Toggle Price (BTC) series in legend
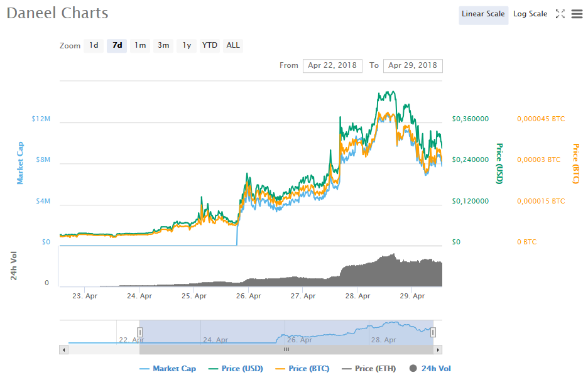 (x=302, y=369)
